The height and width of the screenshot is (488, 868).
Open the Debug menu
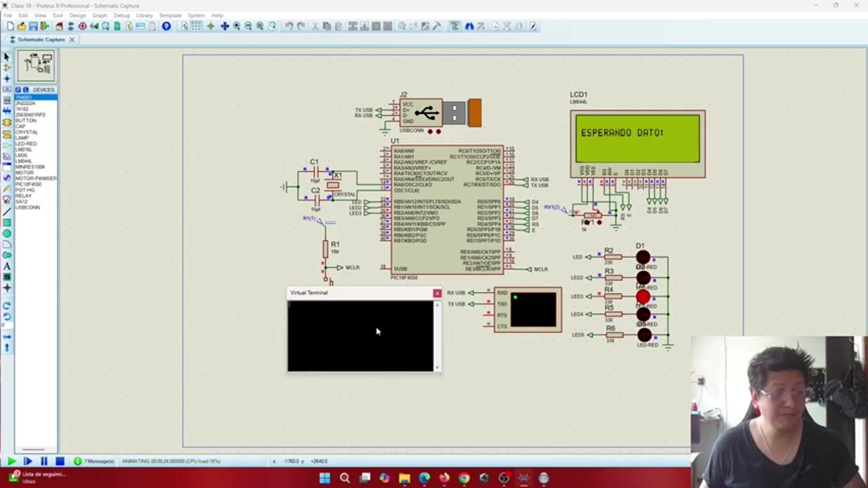coord(121,15)
